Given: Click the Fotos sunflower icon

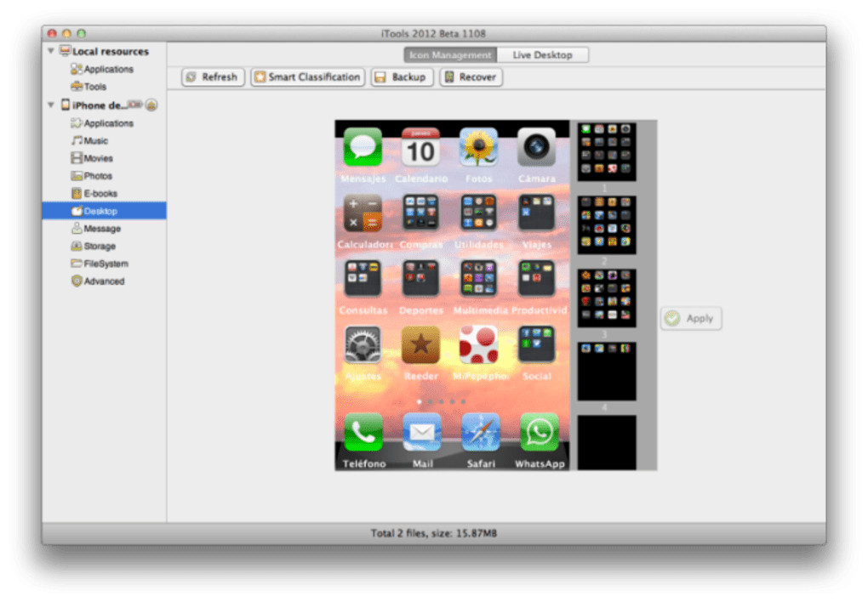Looking at the screenshot, I should pyautogui.click(x=479, y=147).
